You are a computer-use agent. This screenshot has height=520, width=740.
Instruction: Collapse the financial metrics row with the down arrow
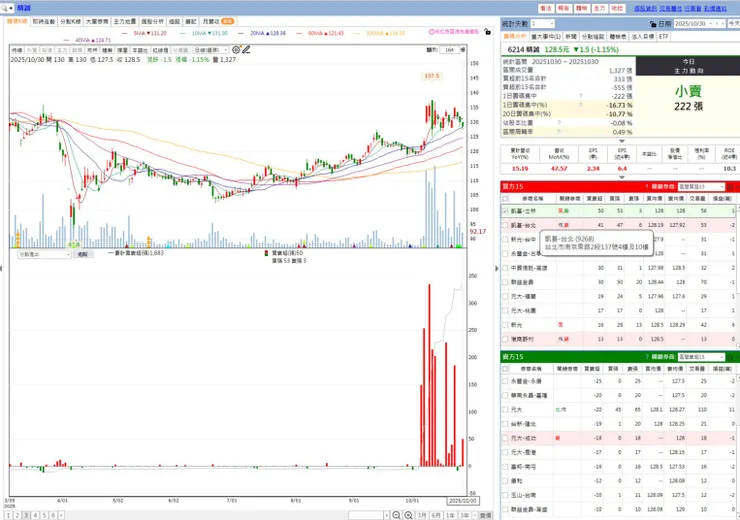pyautogui.click(x=622, y=177)
